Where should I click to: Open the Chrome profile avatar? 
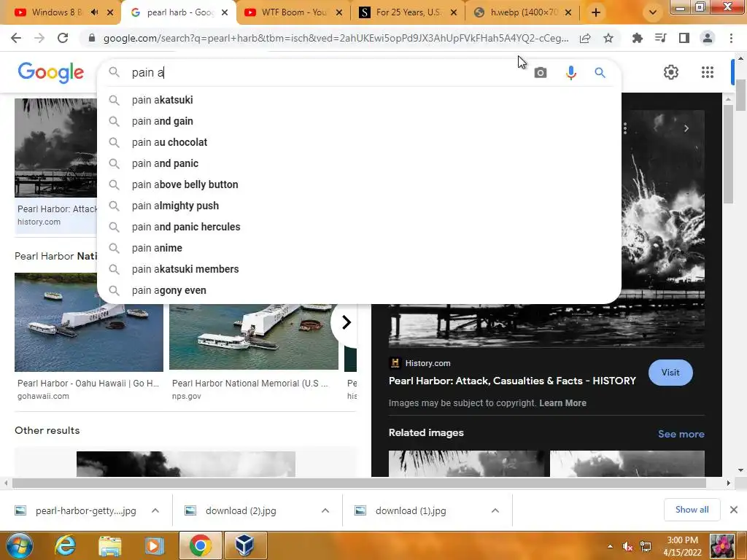pyautogui.click(x=708, y=38)
